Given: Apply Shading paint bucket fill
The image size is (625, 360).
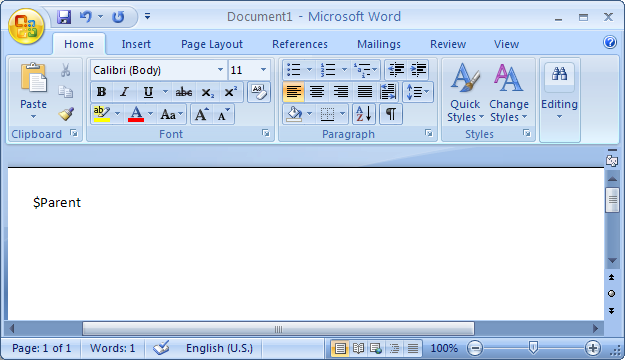Looking at the screenshot, I should [x=294, y=114].
